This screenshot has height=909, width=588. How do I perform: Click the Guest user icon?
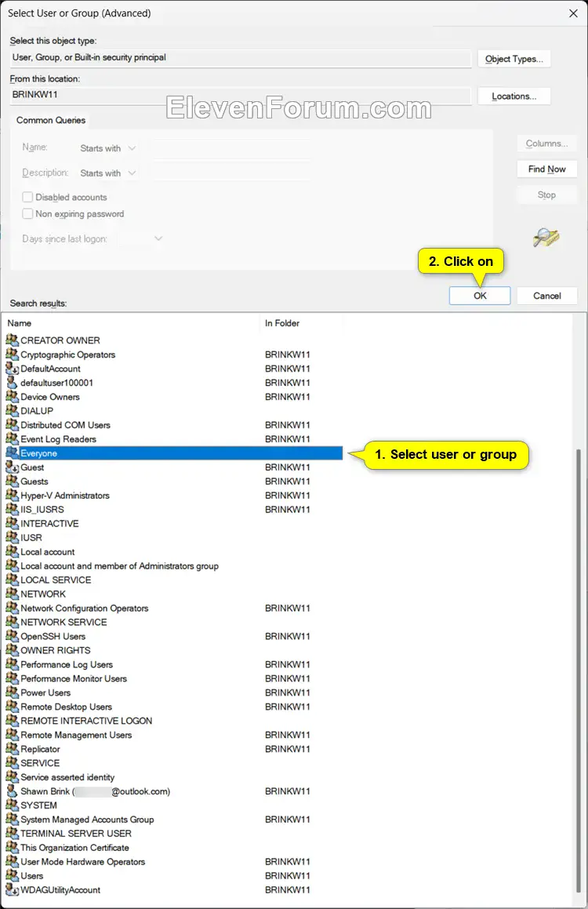click(x=13, y=467)
